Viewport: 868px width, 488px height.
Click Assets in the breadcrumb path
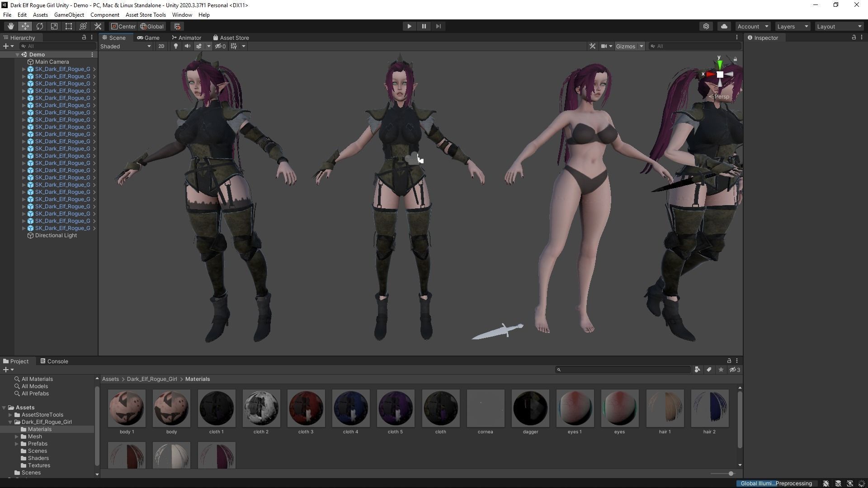(x=110, y=379)
